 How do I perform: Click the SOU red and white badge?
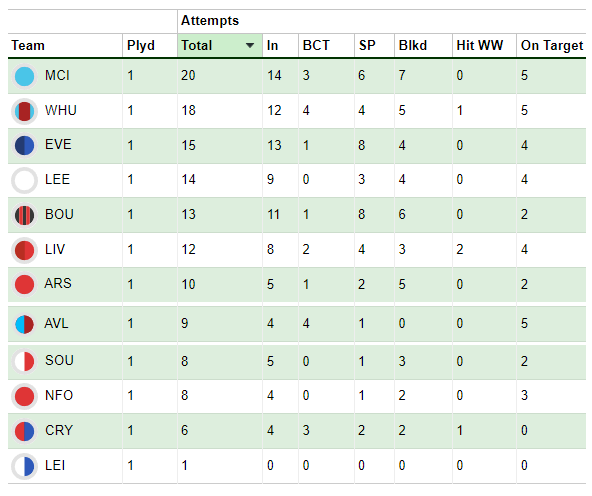click(25, 362)
